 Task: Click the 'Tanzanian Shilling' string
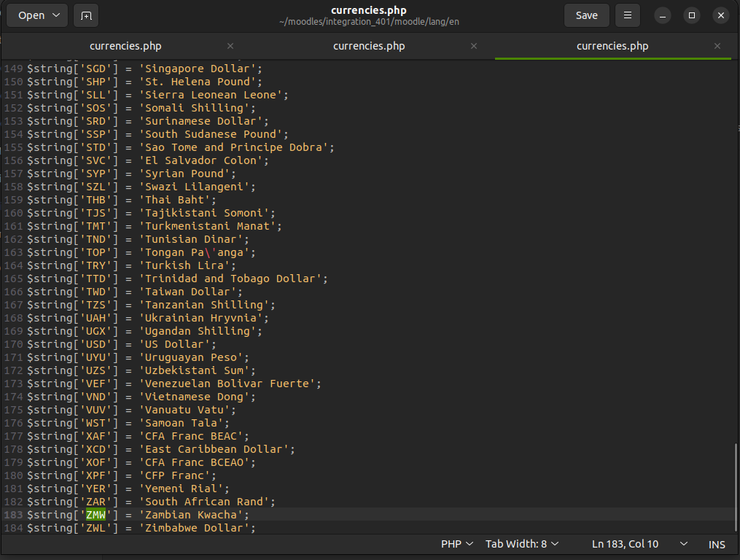(x=204, y=306)
